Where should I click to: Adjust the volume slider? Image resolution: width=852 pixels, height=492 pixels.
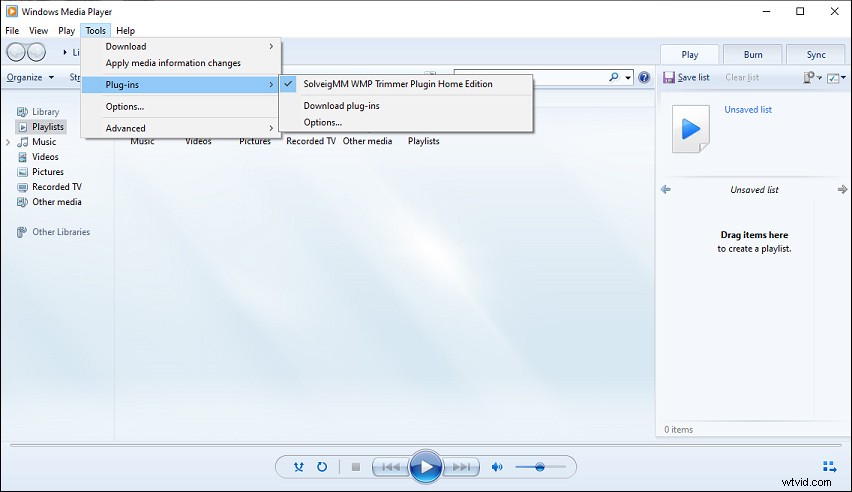pos(540,466)
